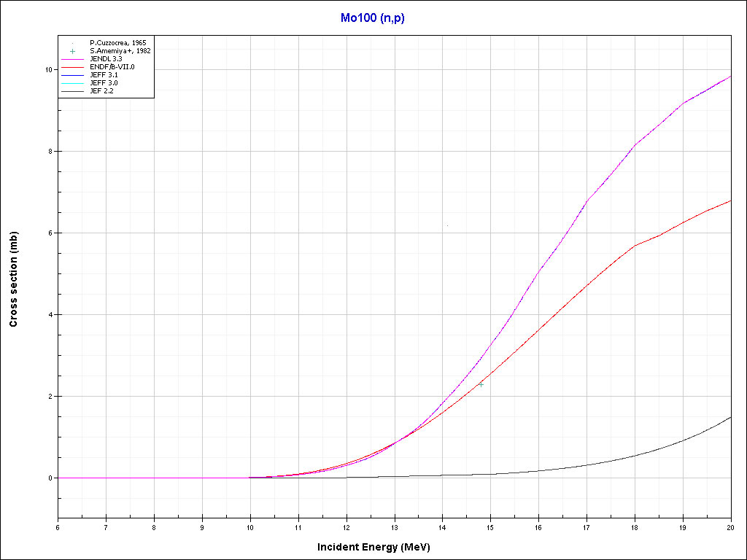Click the S.Amemiya data point near 14.8 MeV
747x560 pixels.
point(481,384)
